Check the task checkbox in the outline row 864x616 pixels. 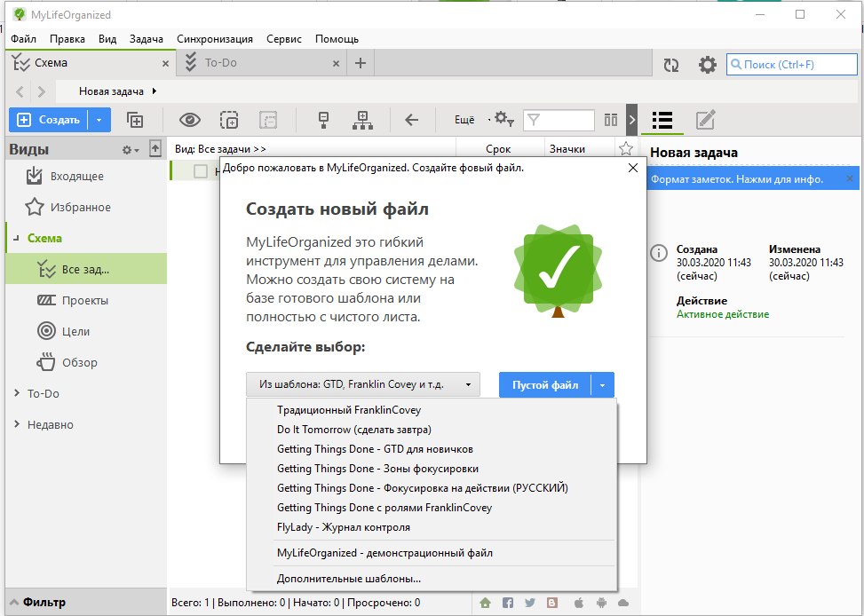[201, 171]
